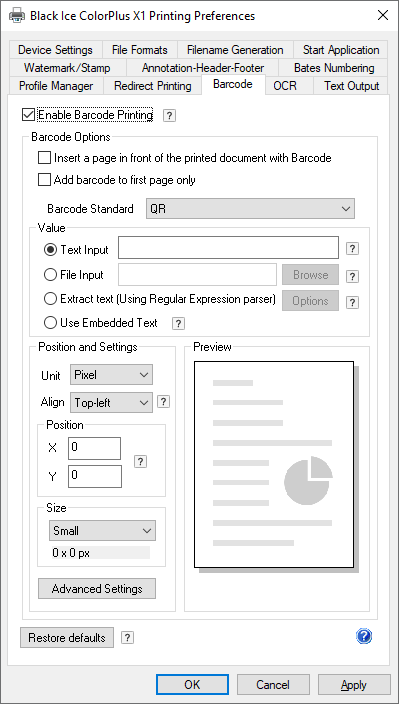This screenshot has height=704, width=399.
Task: Click help icon beside Options button
Action: coord(353,303)
